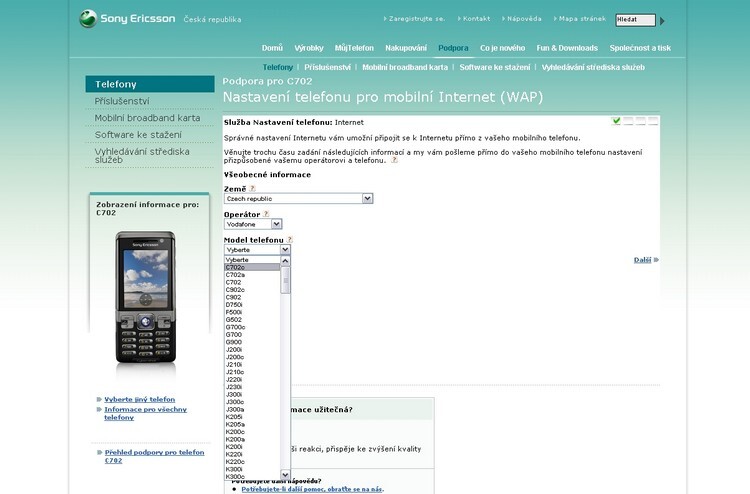
Task: Select C702c in the model list
Action: [x=252, y=267]
